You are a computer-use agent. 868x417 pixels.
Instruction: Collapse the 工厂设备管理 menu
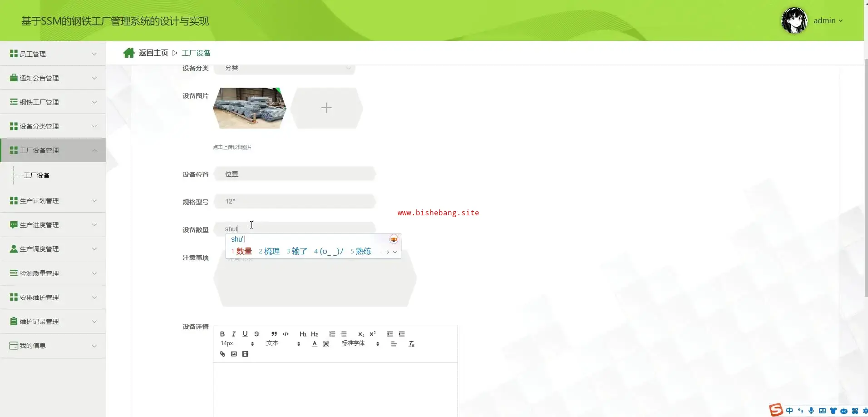(53, 150)
